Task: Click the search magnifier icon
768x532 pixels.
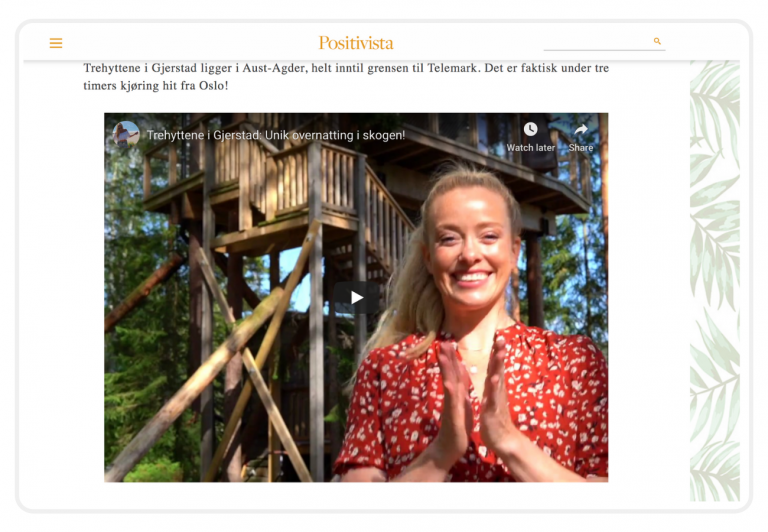Action: (x=657, y=41)
